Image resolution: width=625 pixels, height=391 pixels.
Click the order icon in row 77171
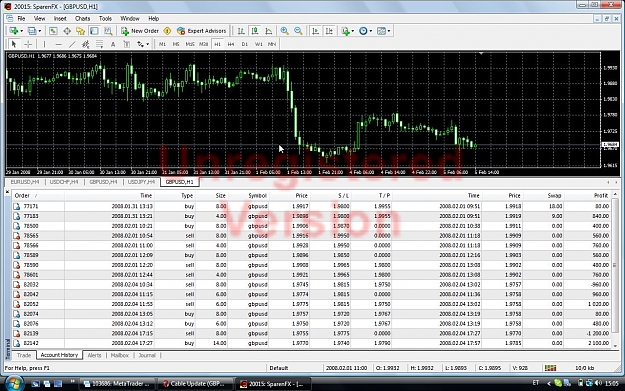tap(17, 206)
